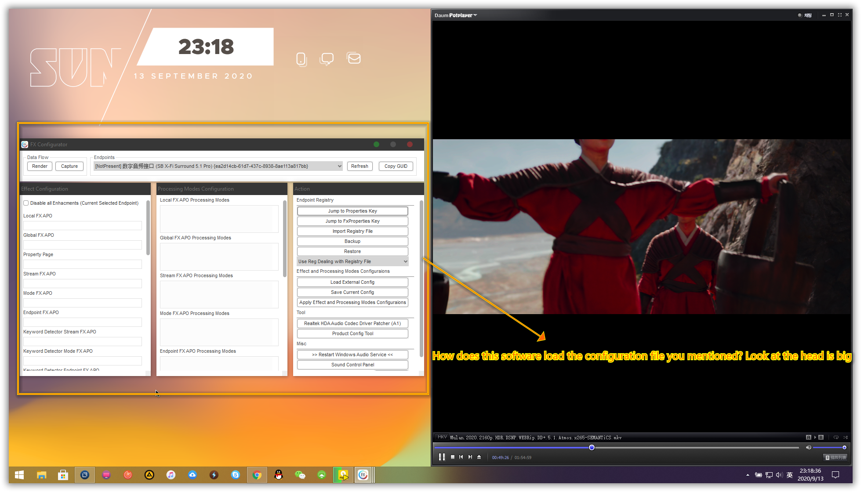The width and height of the screenshot is (868, 492).
Task: Click the Endpoint FX APO input field
Action: (83, 322)
